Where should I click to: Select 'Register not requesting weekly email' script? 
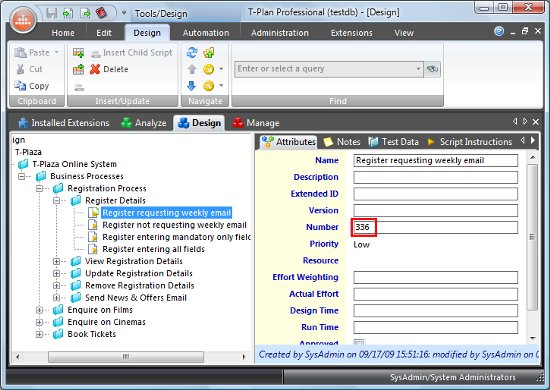(x=174, y=225)
